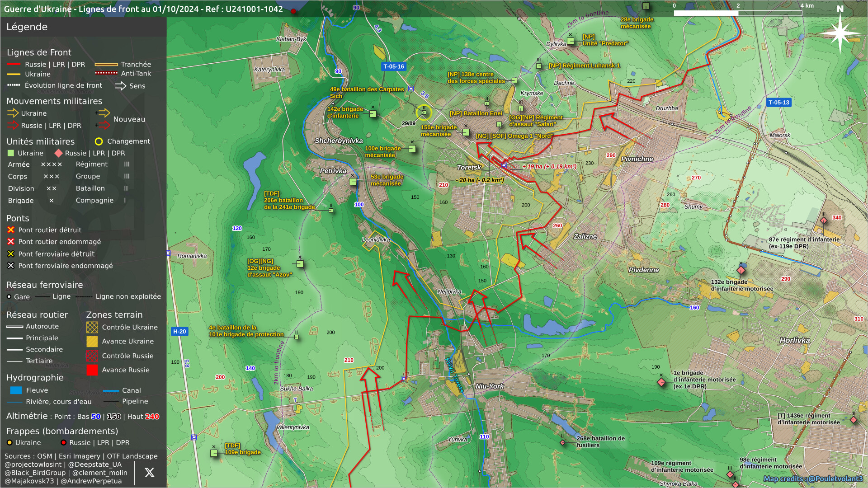Click the @Deepstate_UA source handle
The height and width of the screenshot is (488, 868).
pyautogui.click(x=94, y=465)
